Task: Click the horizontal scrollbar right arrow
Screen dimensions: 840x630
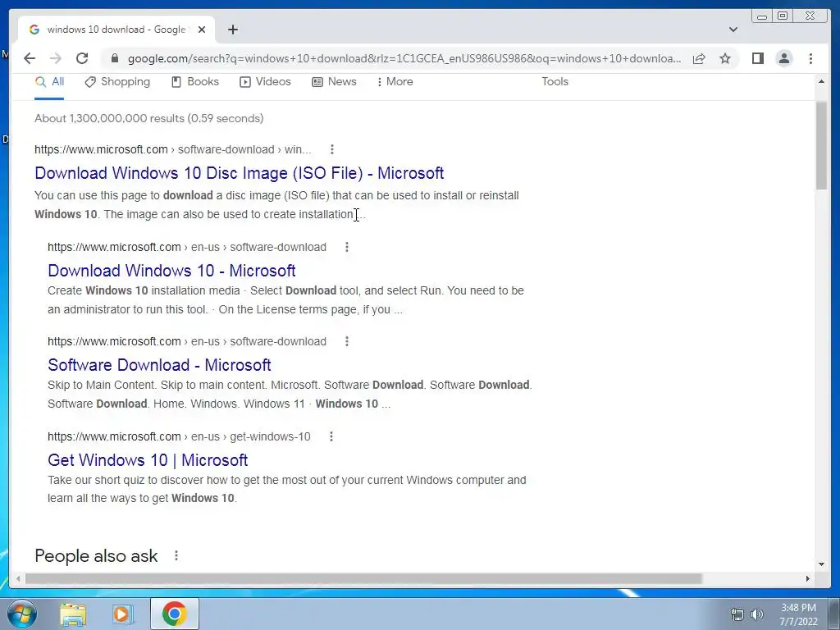Action: click(808, 578)
